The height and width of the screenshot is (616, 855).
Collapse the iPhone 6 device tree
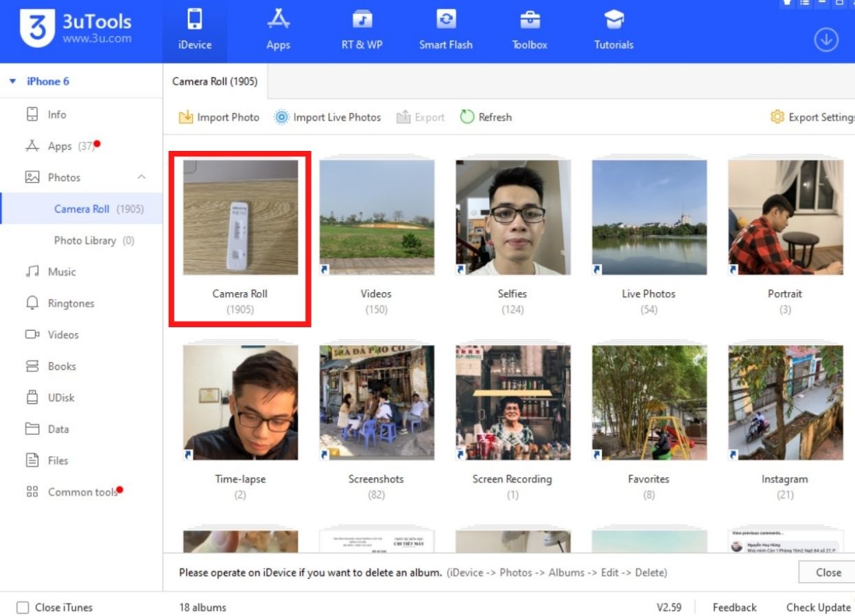click(13, 82)
